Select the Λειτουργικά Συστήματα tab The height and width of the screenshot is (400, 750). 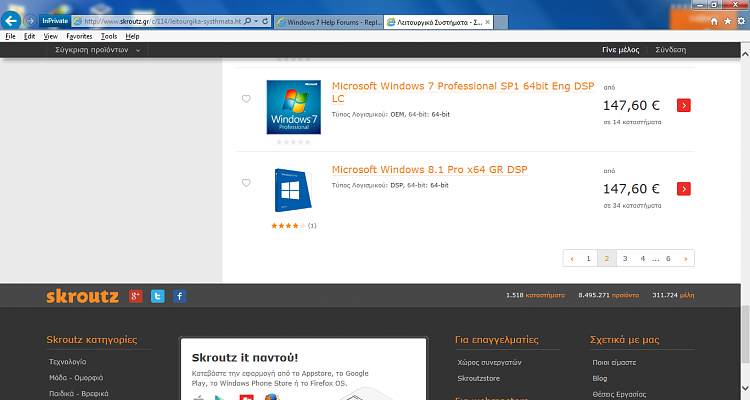[x=438, y=22]
